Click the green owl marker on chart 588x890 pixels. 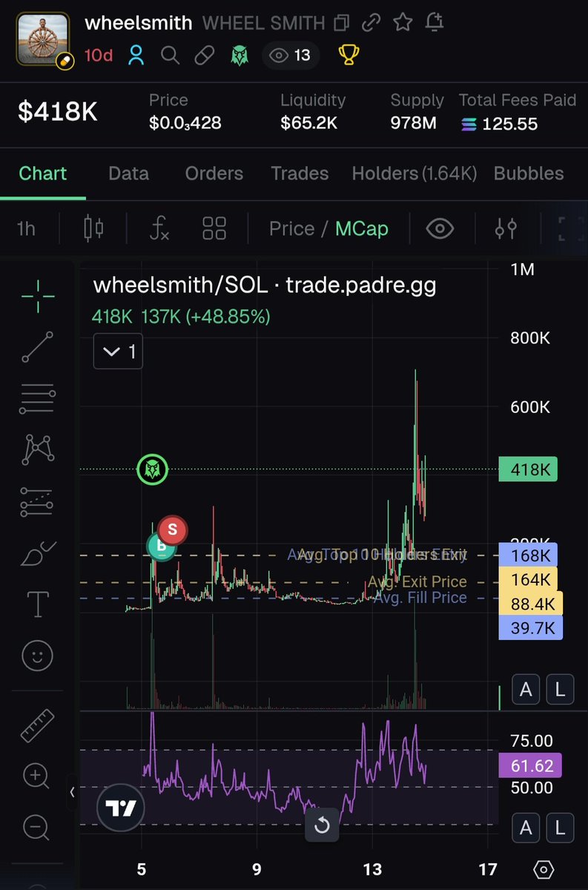pos(153,469)
